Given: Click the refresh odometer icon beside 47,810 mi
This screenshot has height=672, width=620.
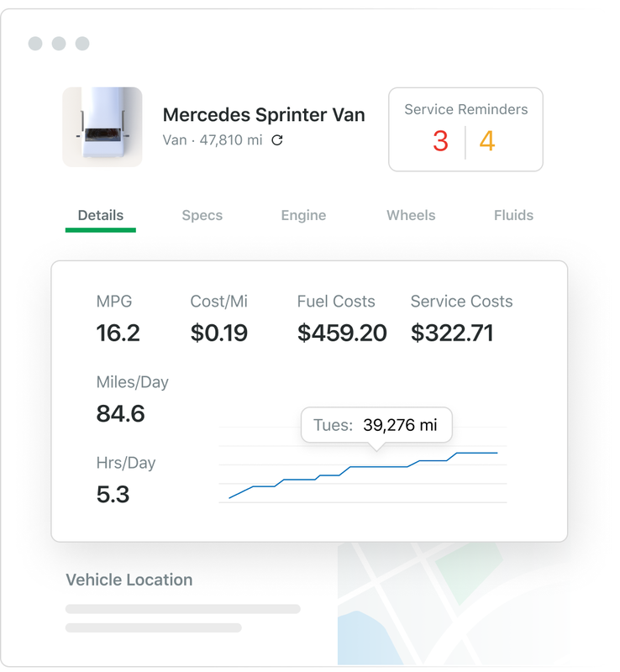Looking at the screenshot, I should click(277, 140).
